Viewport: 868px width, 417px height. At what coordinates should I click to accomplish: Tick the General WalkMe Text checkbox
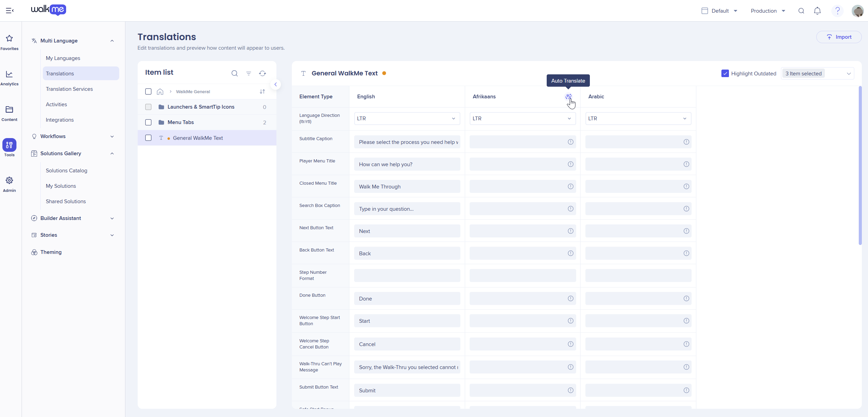pyautogui.click(x=148, y=138)
